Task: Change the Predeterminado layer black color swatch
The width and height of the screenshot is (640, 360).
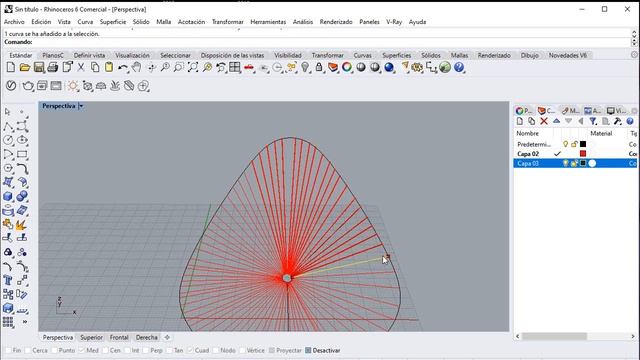Action: pyautogui.click(x=583, y=144)
